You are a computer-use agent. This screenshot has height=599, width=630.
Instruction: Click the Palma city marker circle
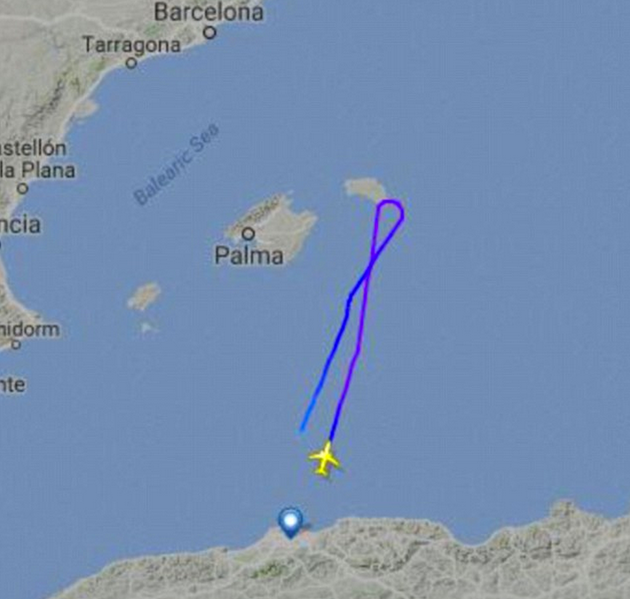pyautogui.click(x=249, y=233)
